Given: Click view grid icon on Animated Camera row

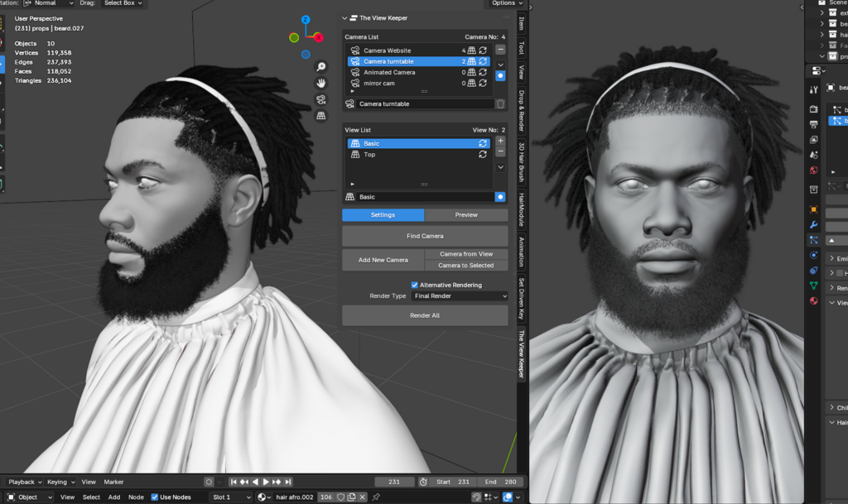Looking at the screenshot, I should (471, 72).
